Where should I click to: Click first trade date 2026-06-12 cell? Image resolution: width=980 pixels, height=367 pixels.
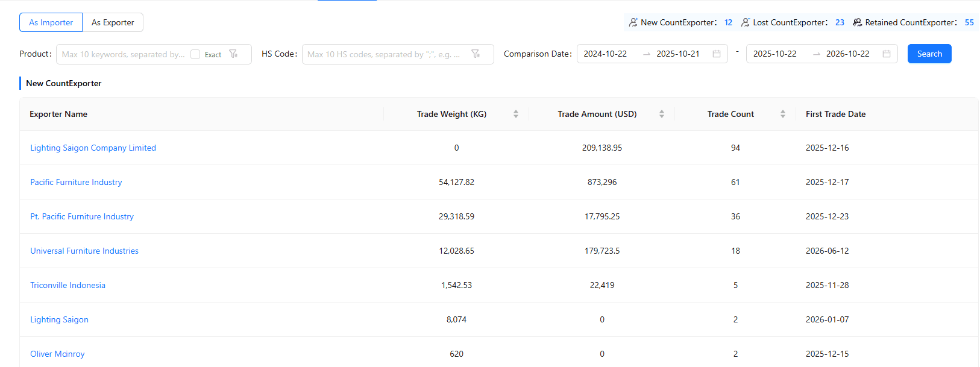827,251
